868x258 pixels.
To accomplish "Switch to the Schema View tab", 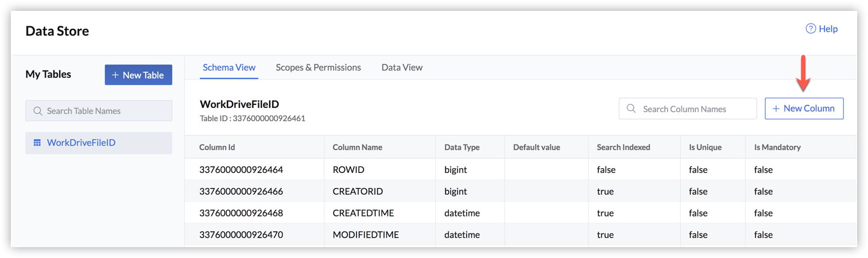I will (x=229, y=68).
